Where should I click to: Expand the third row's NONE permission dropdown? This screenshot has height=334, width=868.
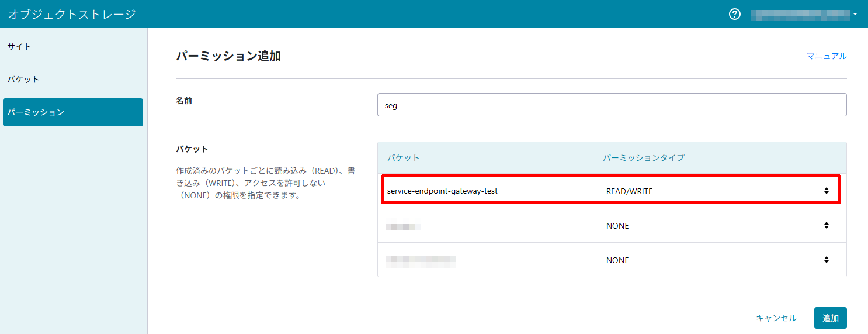[x=717, y=260]
